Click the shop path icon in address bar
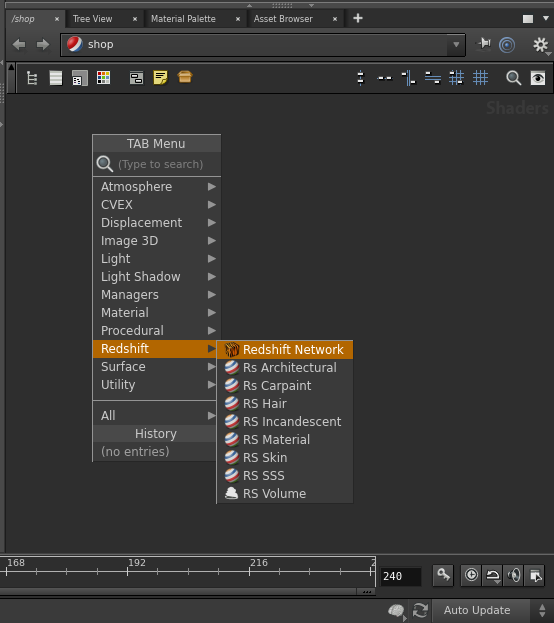The height and width of the screenshot is (623, 554). coord(75,44)
